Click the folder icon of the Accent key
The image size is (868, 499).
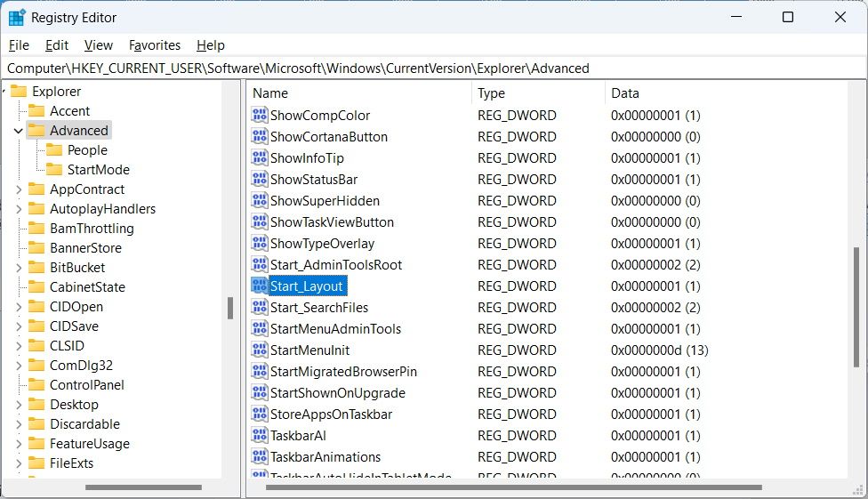click(x=36, y=111)
